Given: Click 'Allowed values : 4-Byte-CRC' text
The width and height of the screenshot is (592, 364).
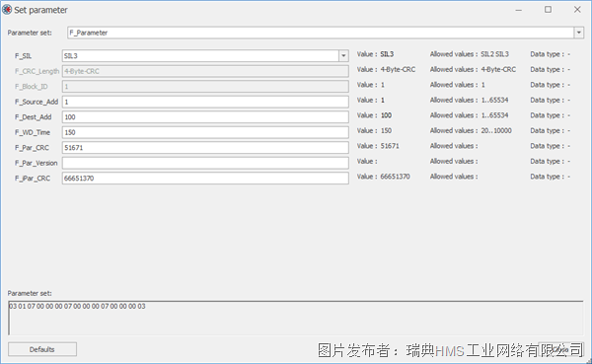Looking at the screenshot, I should [473, 69].
